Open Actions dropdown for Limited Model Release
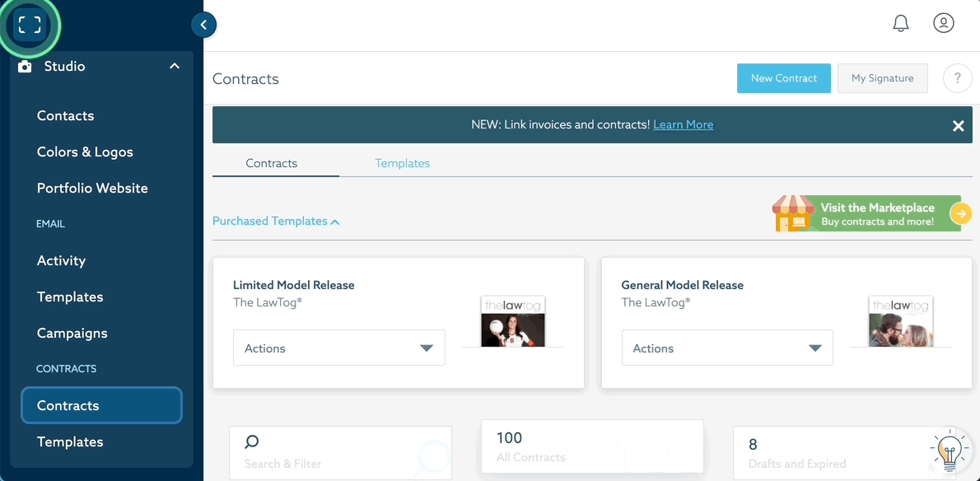 tap(339, 348)
